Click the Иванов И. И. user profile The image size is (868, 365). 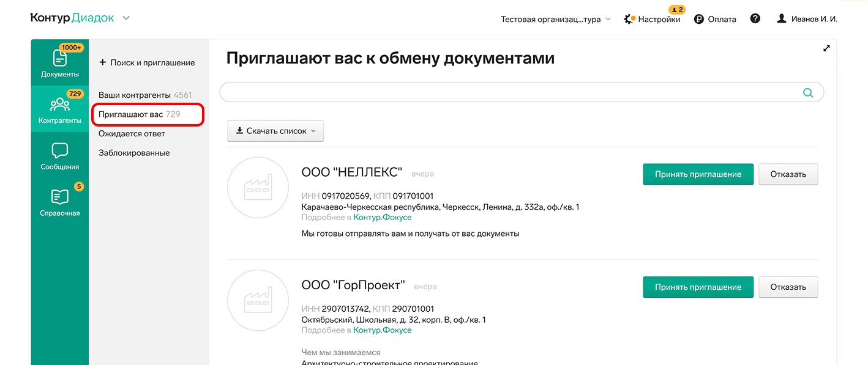807,19
